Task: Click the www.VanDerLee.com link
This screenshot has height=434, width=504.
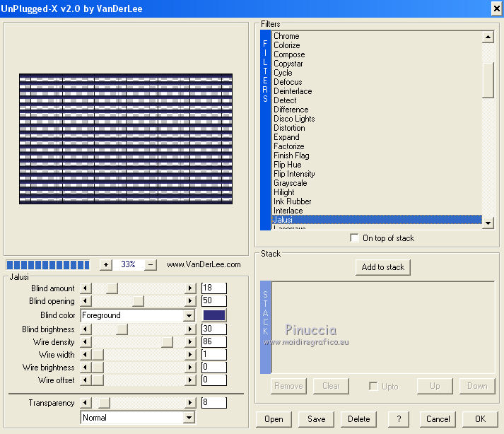Action: (x=204, y=264)
